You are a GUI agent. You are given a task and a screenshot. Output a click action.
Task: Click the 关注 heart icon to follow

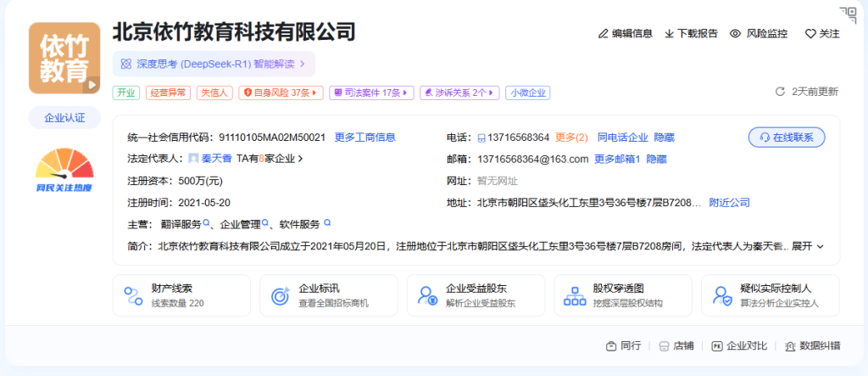(810, 34)
